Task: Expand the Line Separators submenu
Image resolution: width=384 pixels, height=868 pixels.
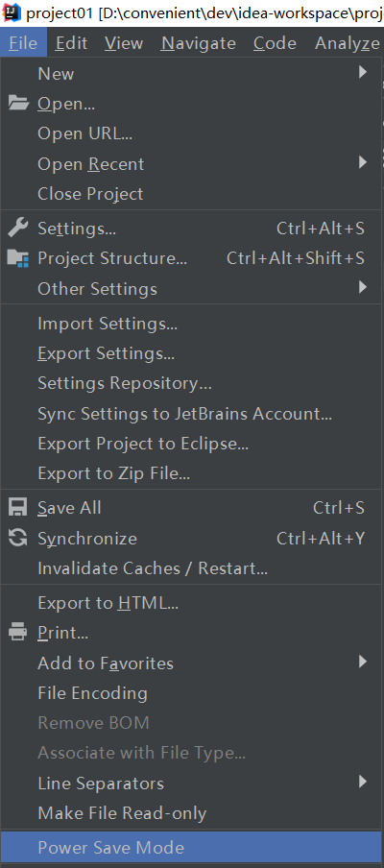Action: [x=191, y=784]
